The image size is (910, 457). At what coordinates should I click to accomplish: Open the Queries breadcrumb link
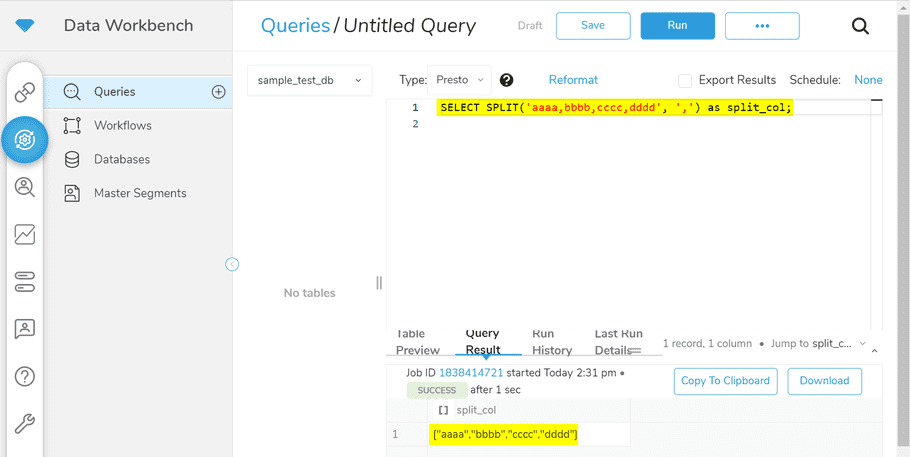(x=295, y=26)
